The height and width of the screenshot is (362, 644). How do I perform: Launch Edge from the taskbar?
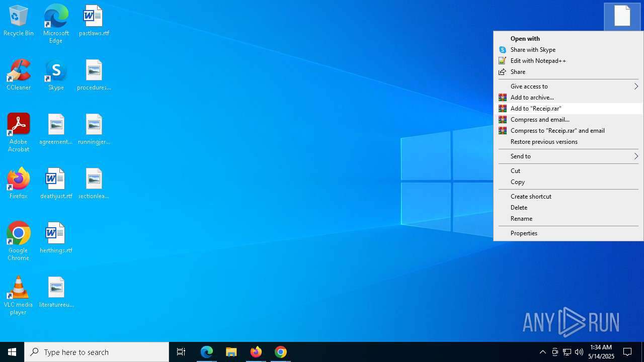tap(207, 352)
